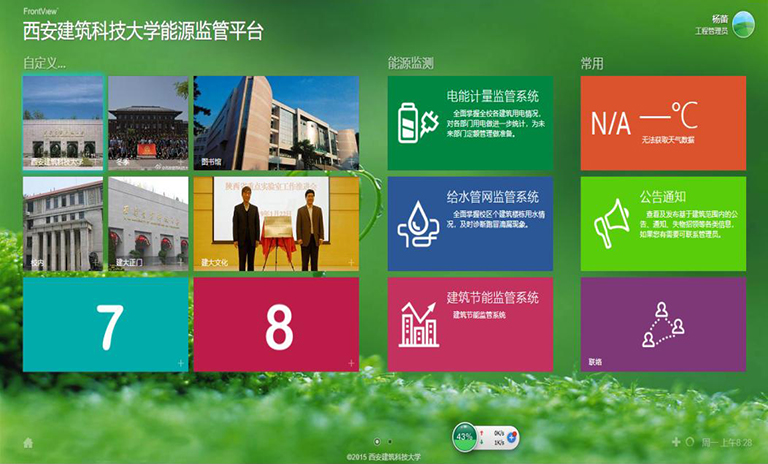Click the ©2015 西安建筑科技大学 footer text
The width and height of the screenshot is (768, 464).
tap(384, 457)
